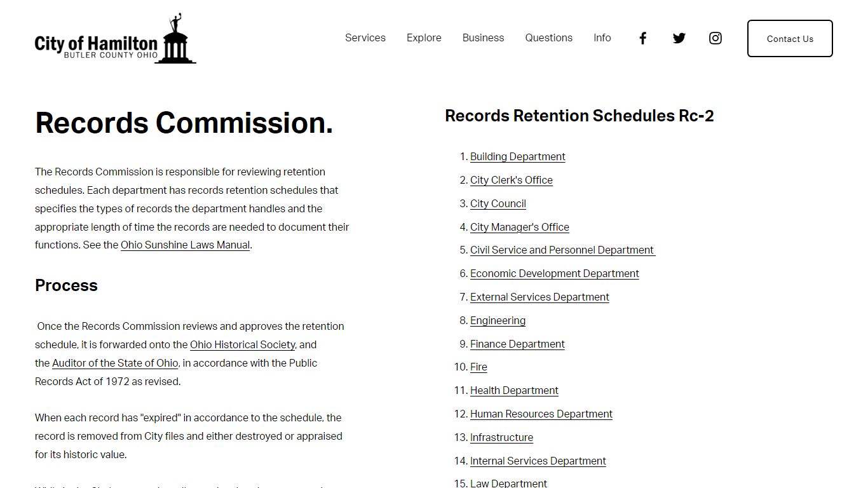
Task: Open the Ohio Sunshine Laws Manual link
Action: coord(185,245)
